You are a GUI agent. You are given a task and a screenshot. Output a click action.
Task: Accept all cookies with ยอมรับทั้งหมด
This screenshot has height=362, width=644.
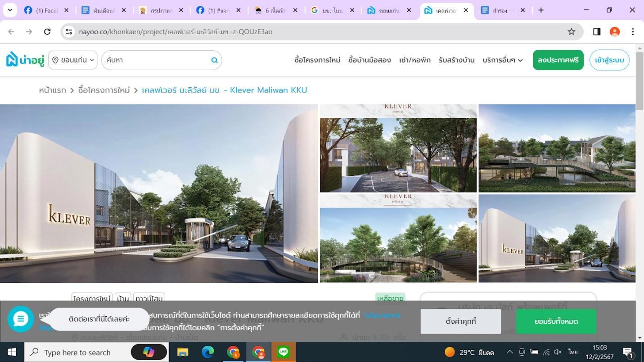pos(556,321)
